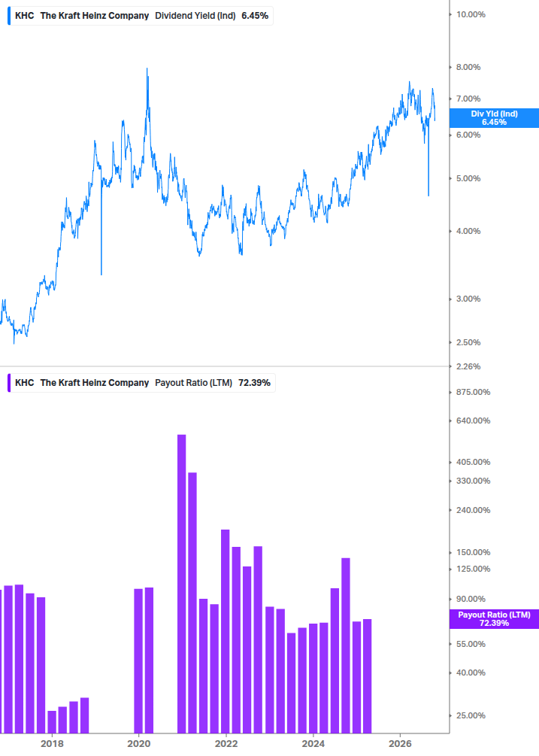Click the 90.00% payout ratio axis label
Screen dimensions: 539x756
tap(471, 599)
